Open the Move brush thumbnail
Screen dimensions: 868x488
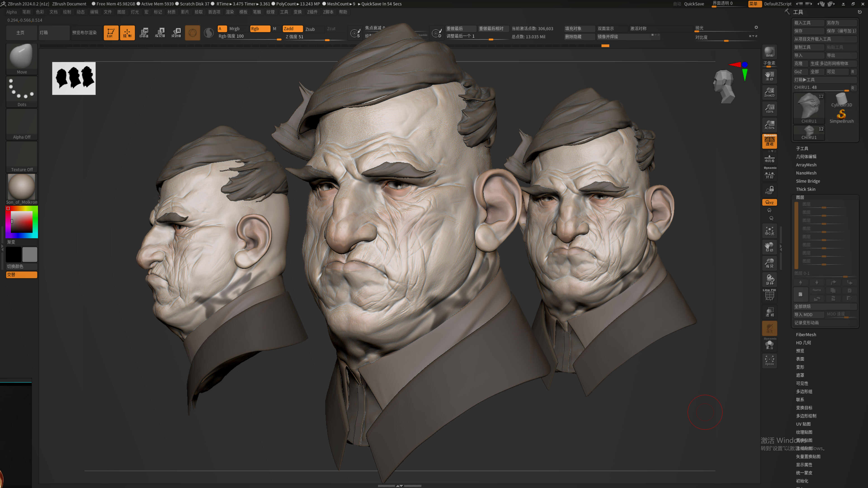[x=21, y=59]
